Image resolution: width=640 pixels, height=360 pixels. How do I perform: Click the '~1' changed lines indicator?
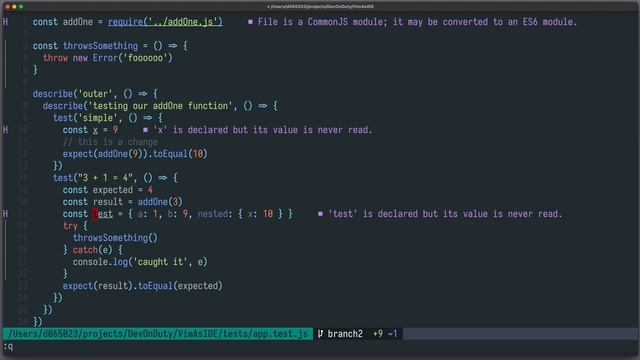[x=393, y=334]
